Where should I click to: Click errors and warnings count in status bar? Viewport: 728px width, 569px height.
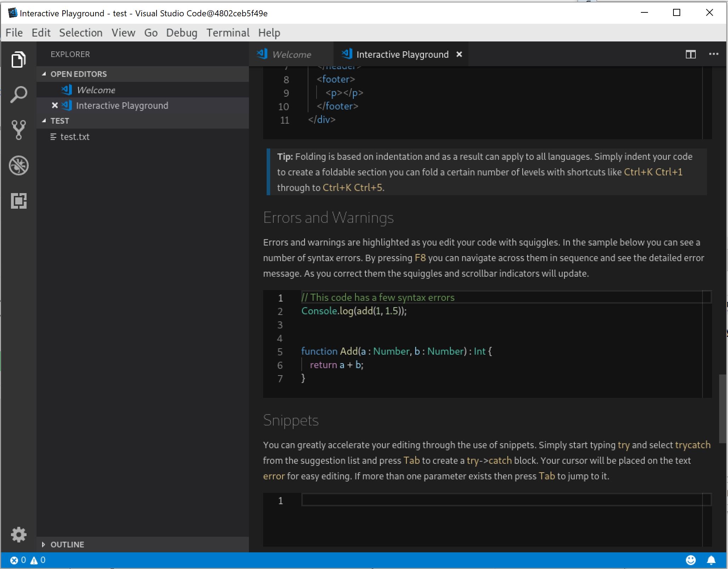pyautogui.click(x=28, y=560)
